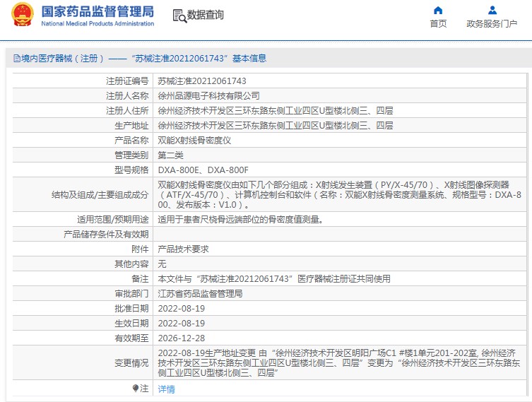Viewport: 532px width, 402px height.
Task: Open the 详情 link
Action: click(166, 389)
